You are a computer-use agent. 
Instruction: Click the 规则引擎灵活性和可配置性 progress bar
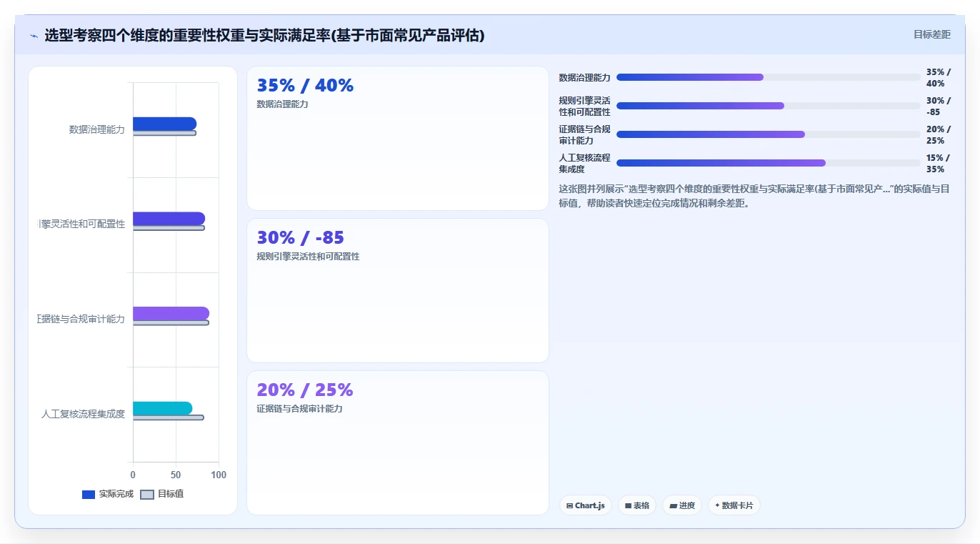pyautogui.click(x=769, y=106)
